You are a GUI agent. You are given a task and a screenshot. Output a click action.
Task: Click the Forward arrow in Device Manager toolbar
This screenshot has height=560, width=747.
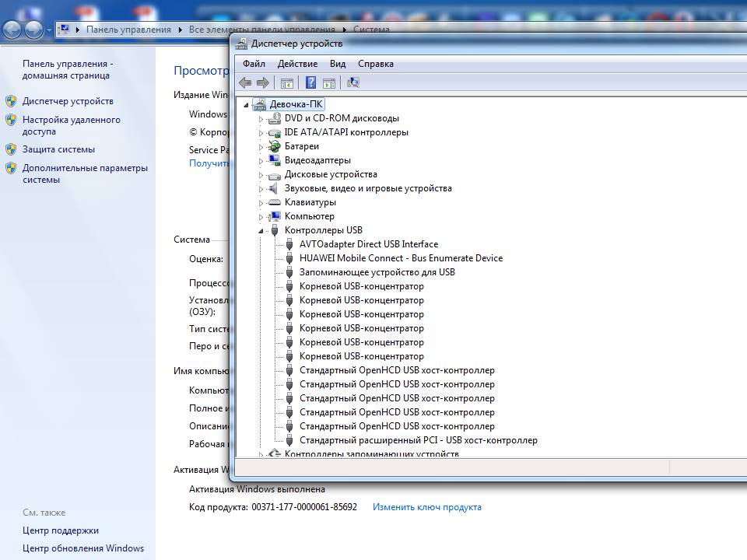(x=263, y=82)
